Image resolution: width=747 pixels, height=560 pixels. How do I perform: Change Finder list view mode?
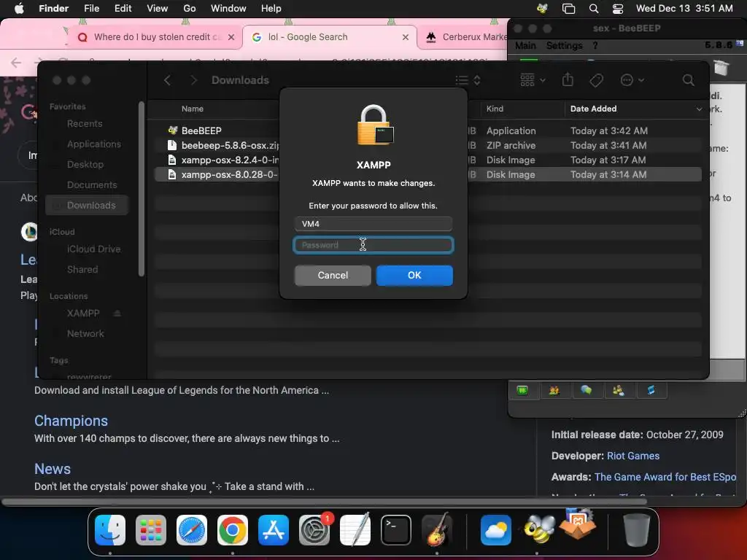[468, 80]
